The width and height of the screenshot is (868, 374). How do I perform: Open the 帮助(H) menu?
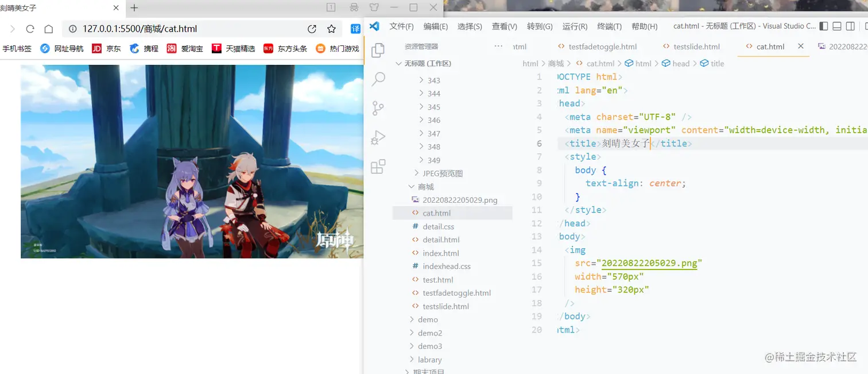point(645,26)
